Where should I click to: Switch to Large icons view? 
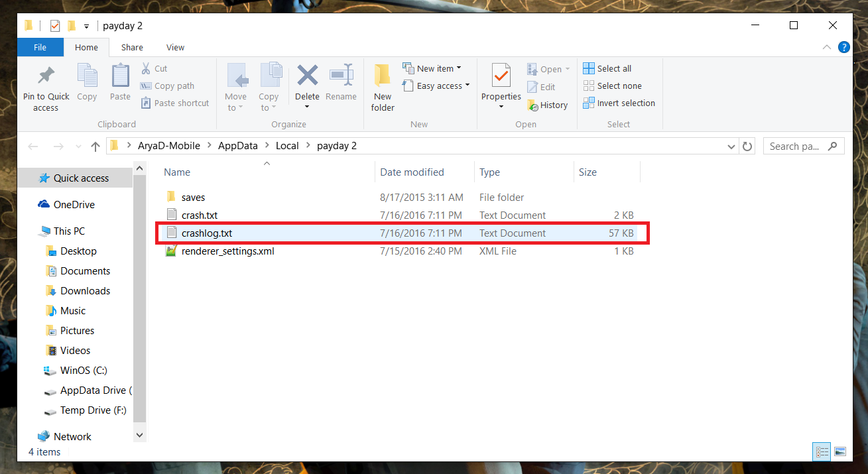pyautogui.click(x=840, y=451)
